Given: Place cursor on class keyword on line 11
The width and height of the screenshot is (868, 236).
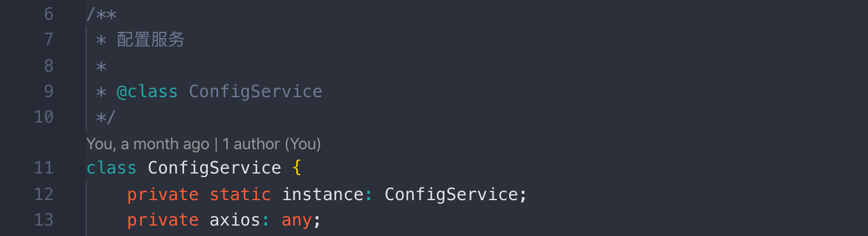Looking at the screenshot, I should (112, 168).
